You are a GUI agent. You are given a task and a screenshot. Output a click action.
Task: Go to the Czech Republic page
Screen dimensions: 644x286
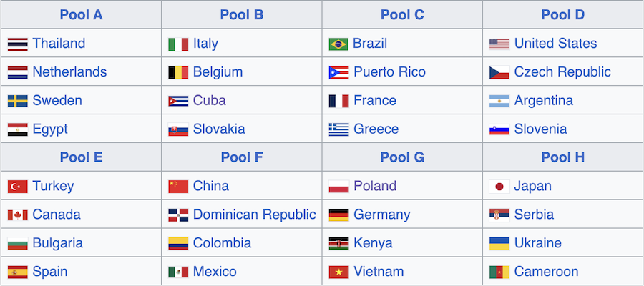click(x=562, y=71)
